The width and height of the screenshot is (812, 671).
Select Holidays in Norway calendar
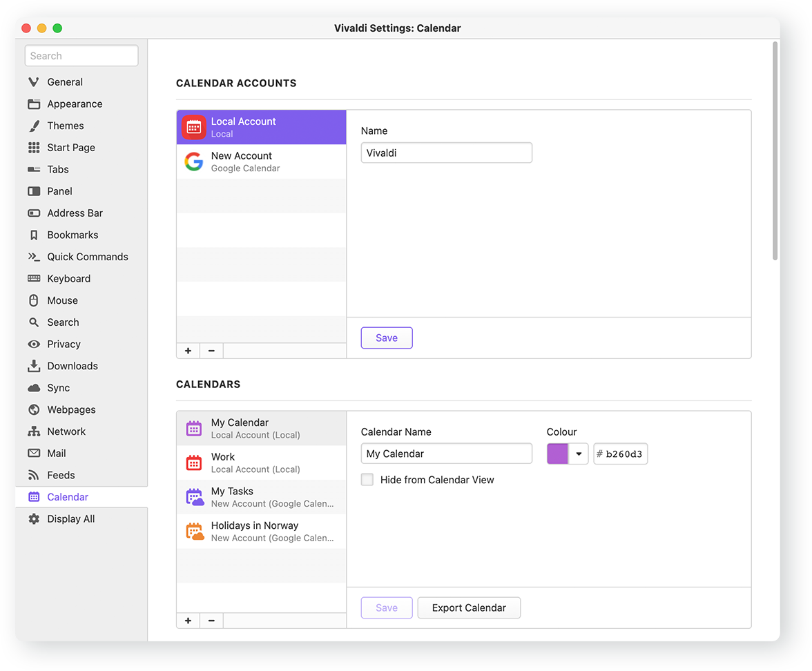pos(261,532)
